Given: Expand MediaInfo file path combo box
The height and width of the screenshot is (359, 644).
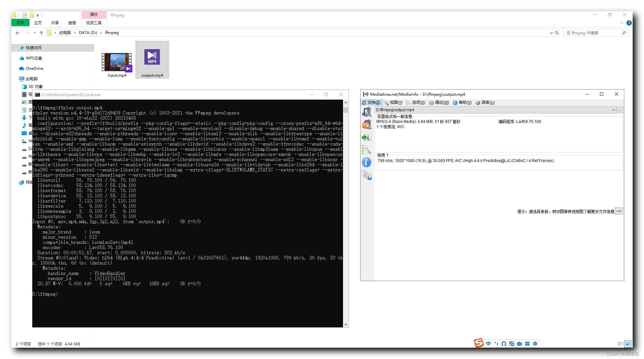Looking at the screenshot, I should point(613,110).
